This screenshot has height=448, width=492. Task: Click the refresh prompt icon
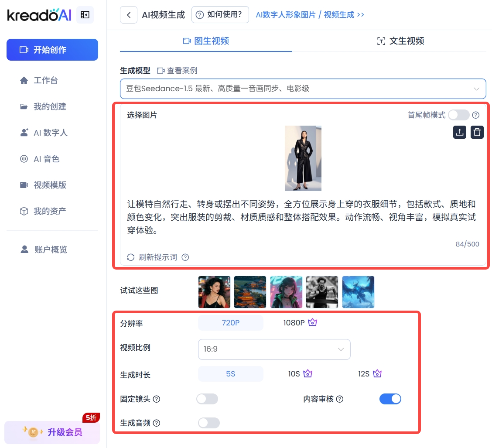130,257
